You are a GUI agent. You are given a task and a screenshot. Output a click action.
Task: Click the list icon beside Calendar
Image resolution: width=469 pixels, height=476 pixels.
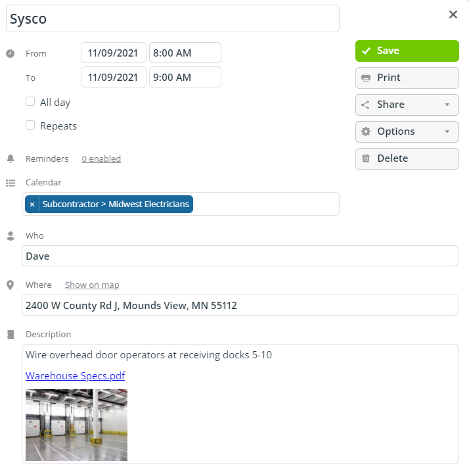coord(11,183)
